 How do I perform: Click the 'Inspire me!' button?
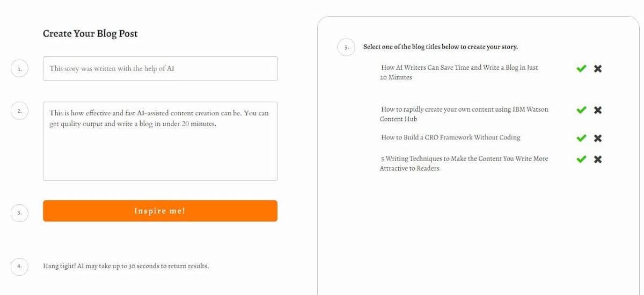(x=160, y=211)
